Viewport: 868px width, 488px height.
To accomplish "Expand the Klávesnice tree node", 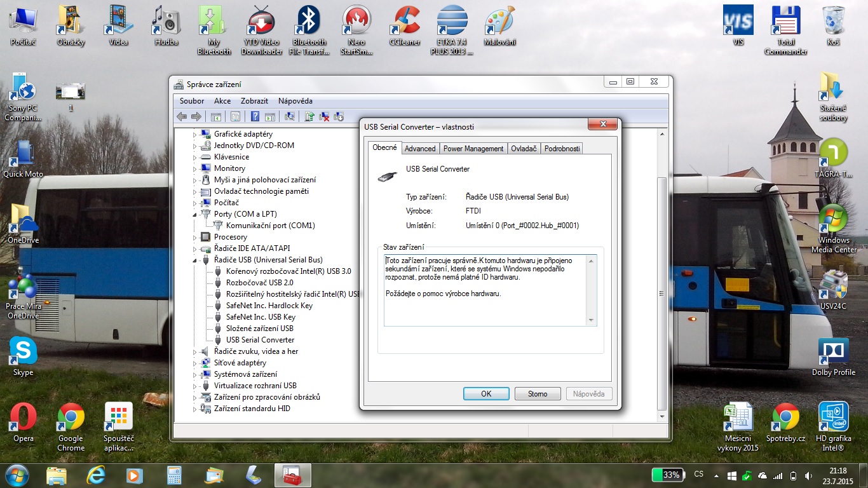I will click(195, 157).
